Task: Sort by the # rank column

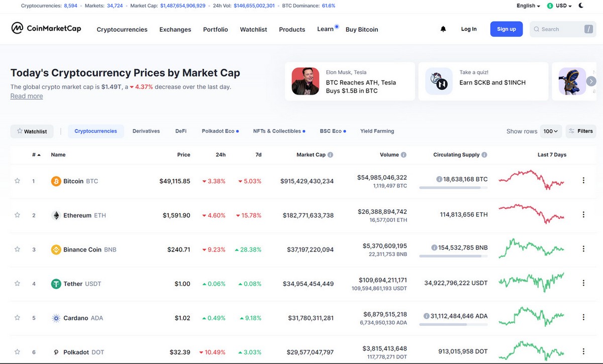Action: tap(36, 155)
